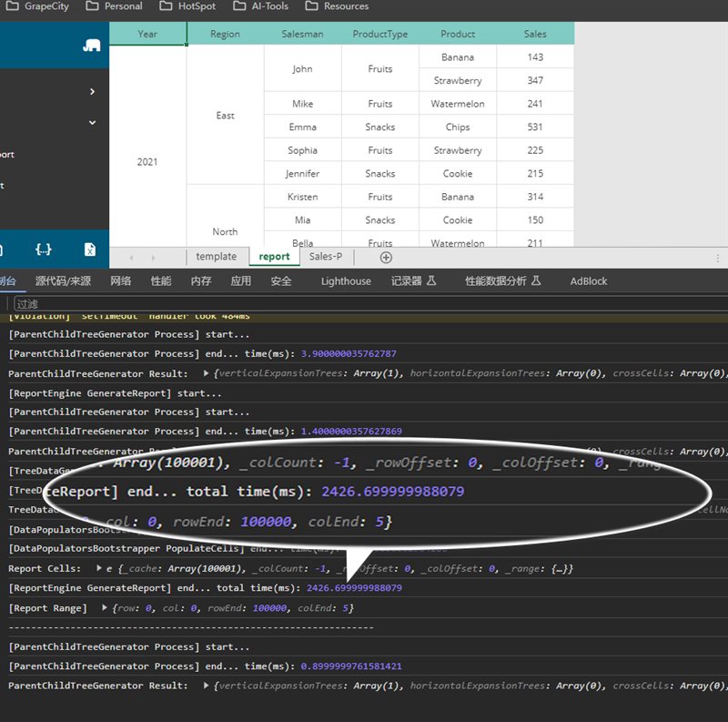Switch to the template sheet tab
The height and width of the screenshot is (722, 728).
[217, 257]
